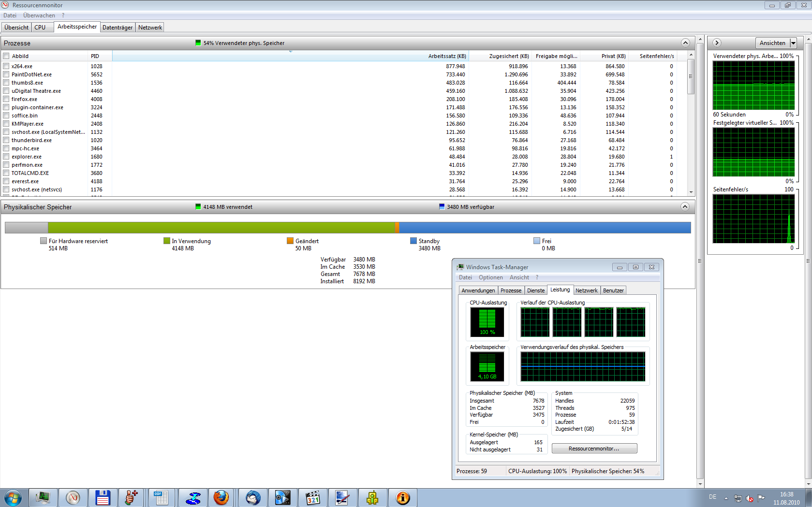The height and width of the screenshot is (507, 812).
Task: Select all processes via Abbild header checkbox
Action: click(x=6, y=56)
